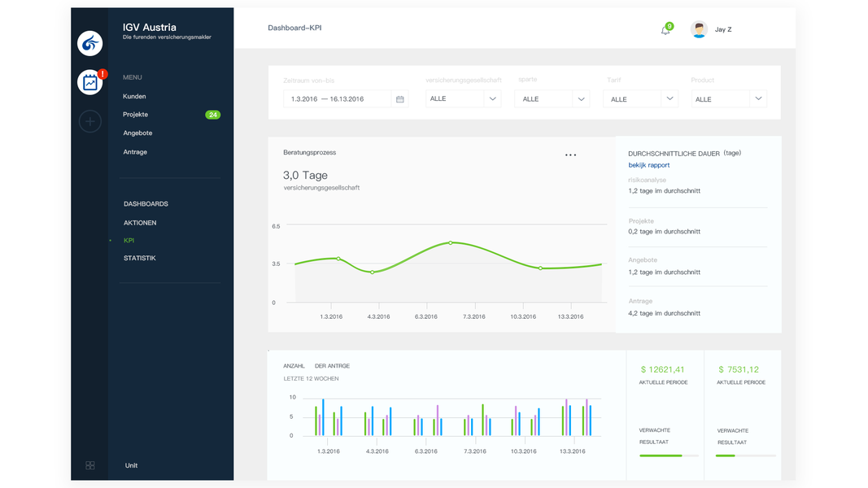Click the Beratungsprozess card title
The height and width of the screenshot is (488, 868).
[309, 153]
